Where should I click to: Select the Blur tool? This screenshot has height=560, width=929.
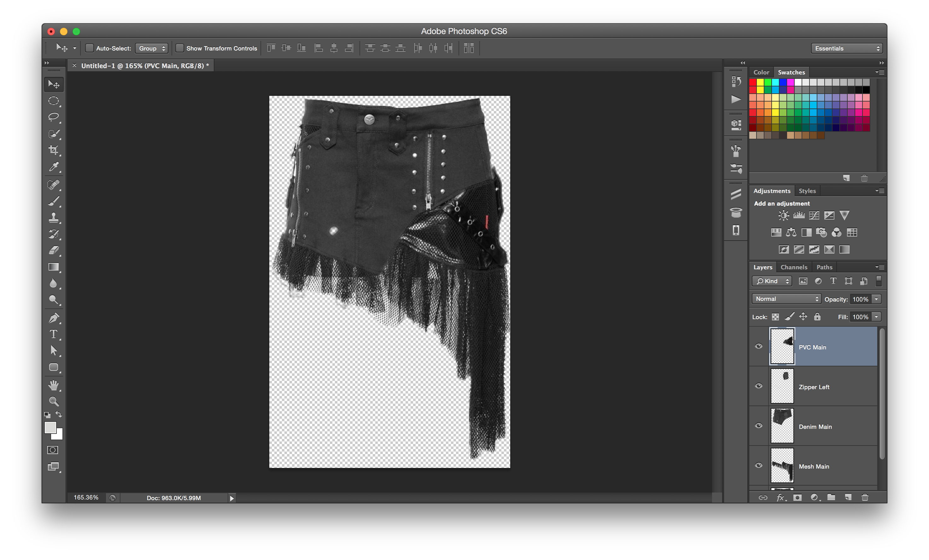[x=54, y=283]
